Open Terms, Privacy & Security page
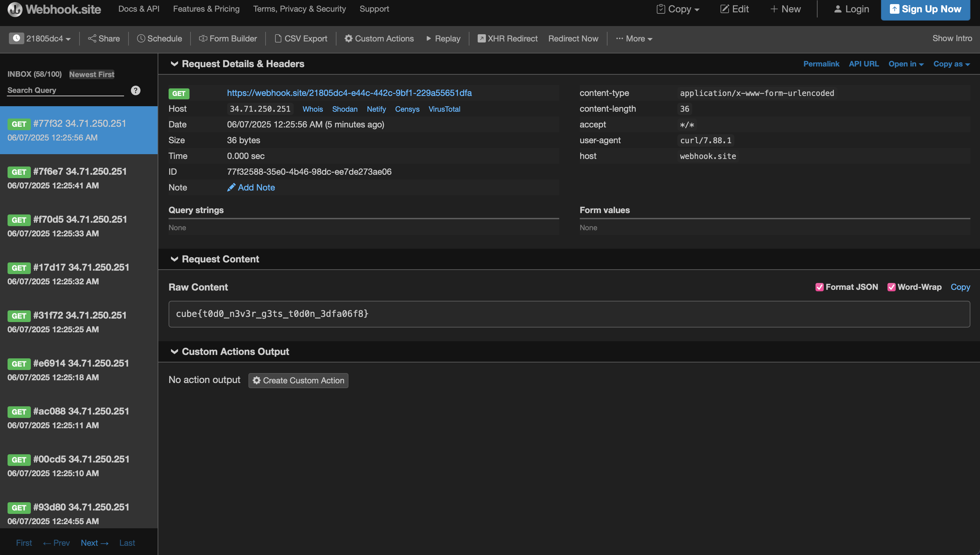 [299, 9]
